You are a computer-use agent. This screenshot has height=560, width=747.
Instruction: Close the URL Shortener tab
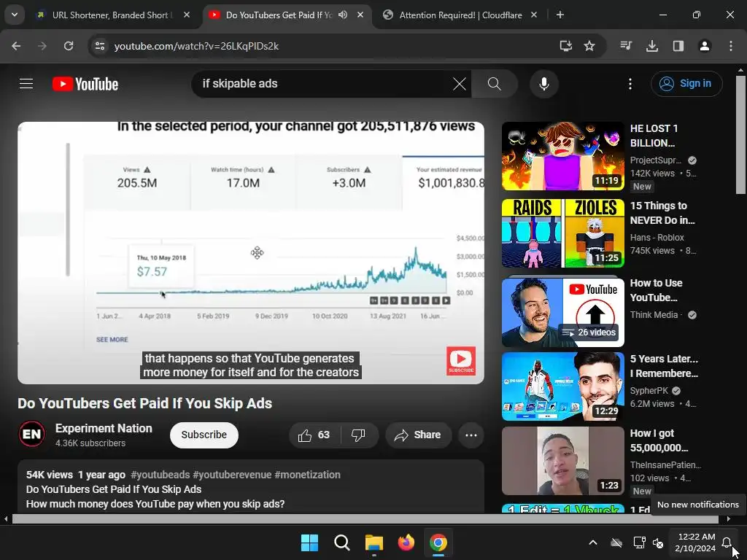(187, 15)
